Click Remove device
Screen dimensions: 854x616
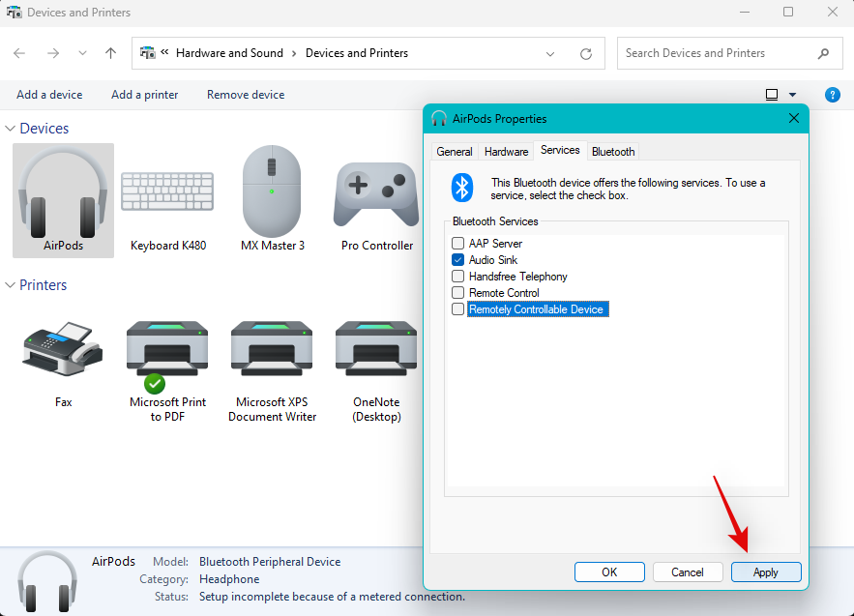[x=246, y=95]
